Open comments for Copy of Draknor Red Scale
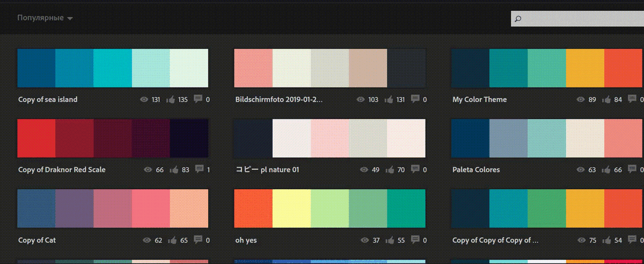 point(199,168)
